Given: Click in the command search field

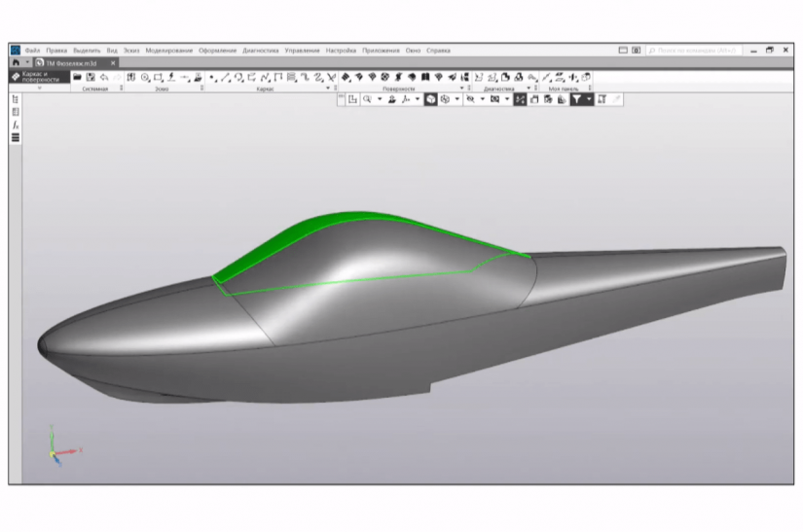Looking at the screenshot, I should point(694,51).
